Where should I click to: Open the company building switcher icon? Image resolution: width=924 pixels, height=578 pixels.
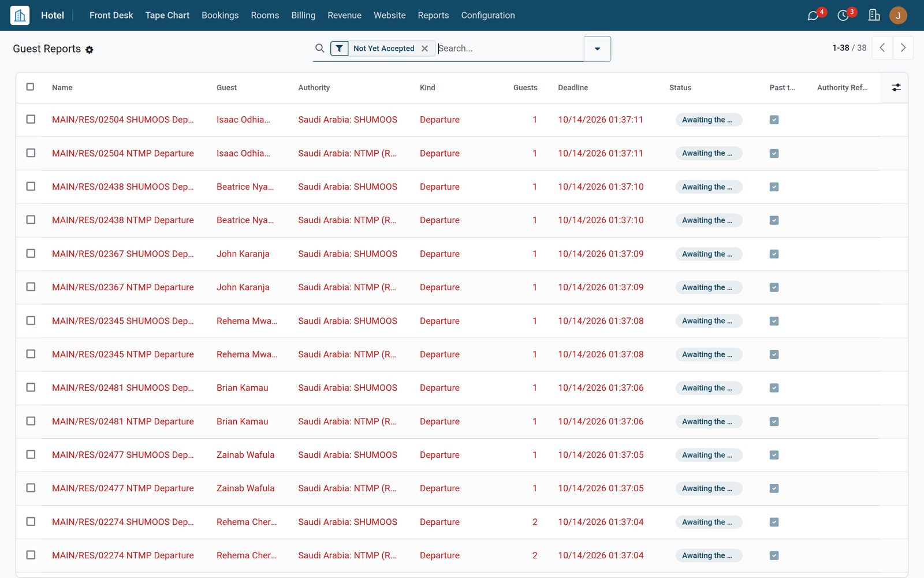(x=874, y=15)
